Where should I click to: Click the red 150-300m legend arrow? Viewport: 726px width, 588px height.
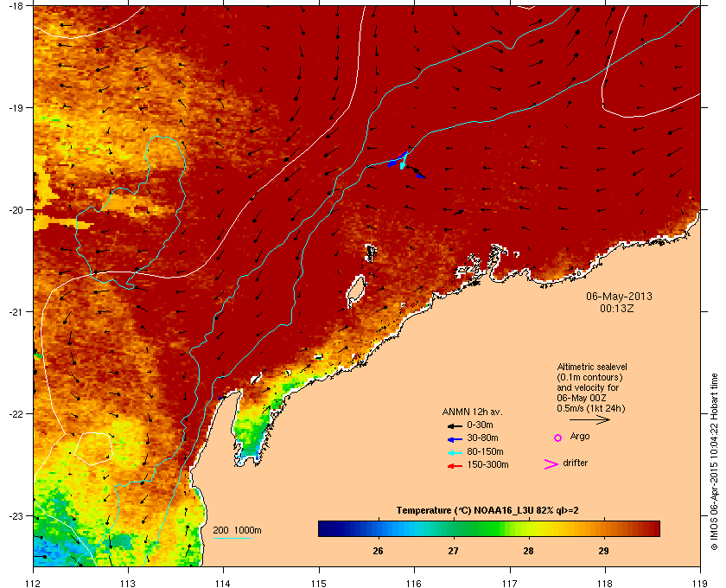point(455,466)
